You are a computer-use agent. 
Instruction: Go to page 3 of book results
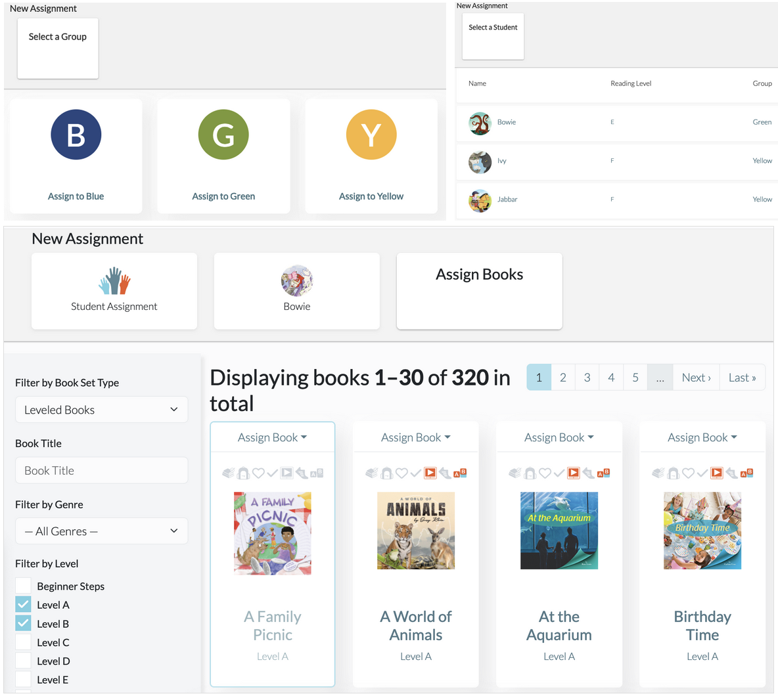[587, 378]
